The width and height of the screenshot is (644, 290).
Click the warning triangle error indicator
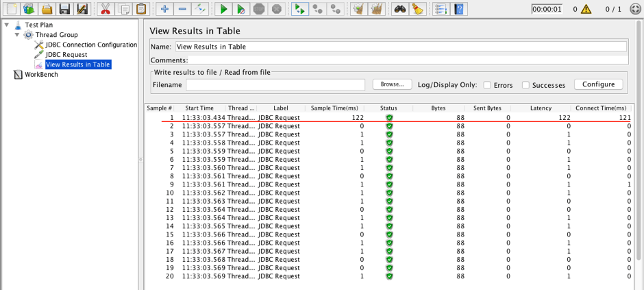[x=586, y=10]
